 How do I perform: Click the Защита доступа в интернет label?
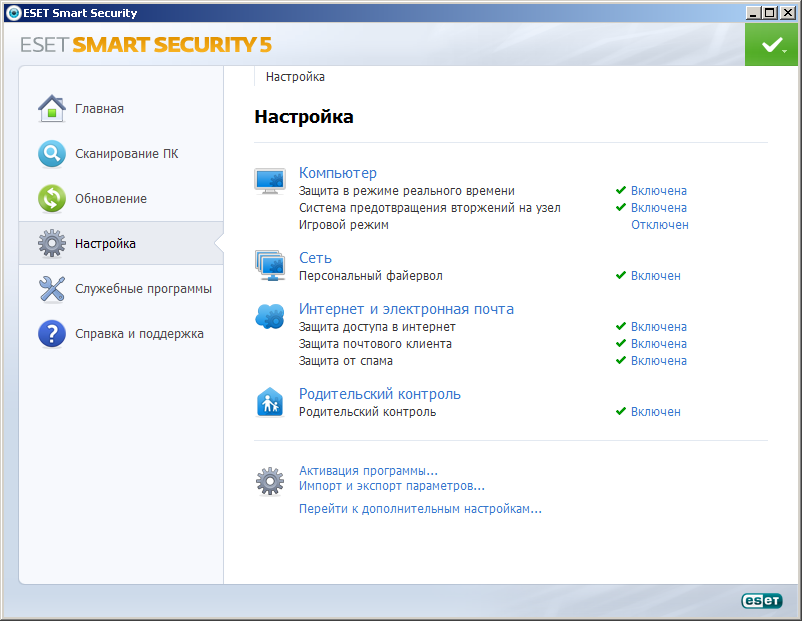[377, 327]
